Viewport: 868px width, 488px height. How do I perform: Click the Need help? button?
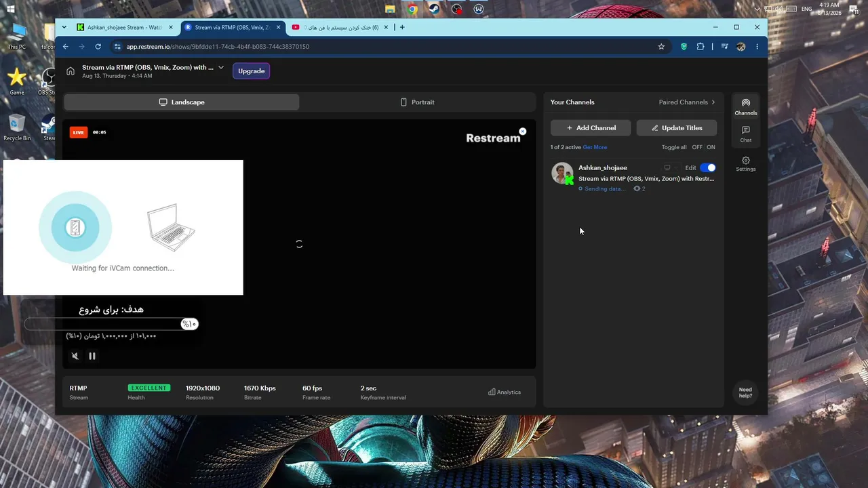pos(745,392)
